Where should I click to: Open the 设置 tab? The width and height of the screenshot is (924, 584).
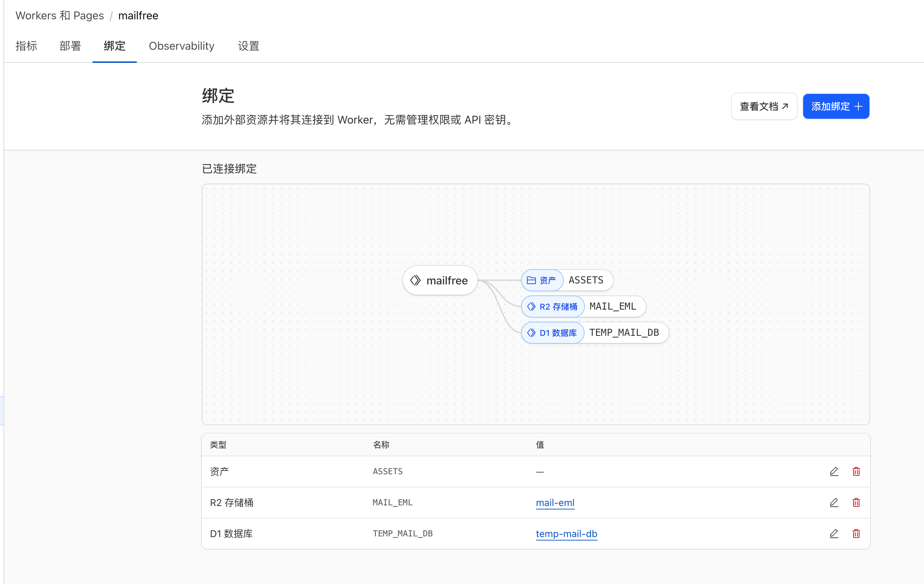coord(249,46)
